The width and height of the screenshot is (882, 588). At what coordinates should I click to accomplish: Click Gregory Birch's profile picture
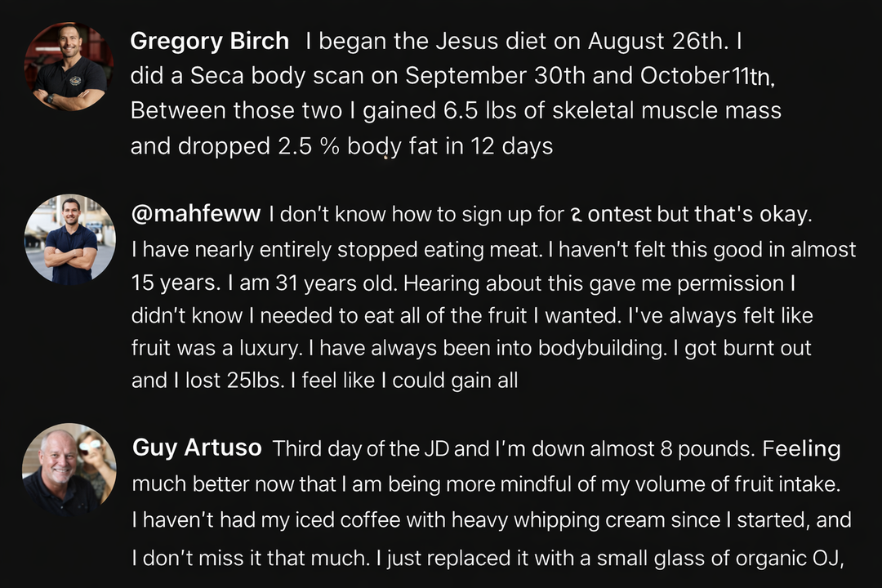(x=69, y=67)
